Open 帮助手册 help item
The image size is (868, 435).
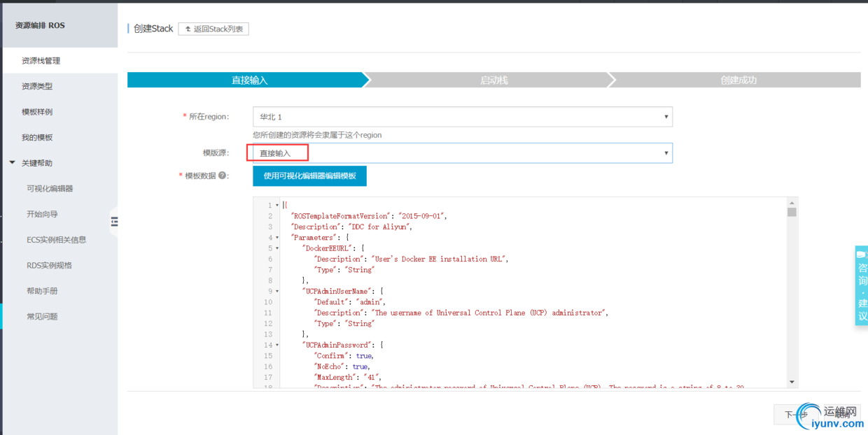pyautogui.click(x=42, y=291)
